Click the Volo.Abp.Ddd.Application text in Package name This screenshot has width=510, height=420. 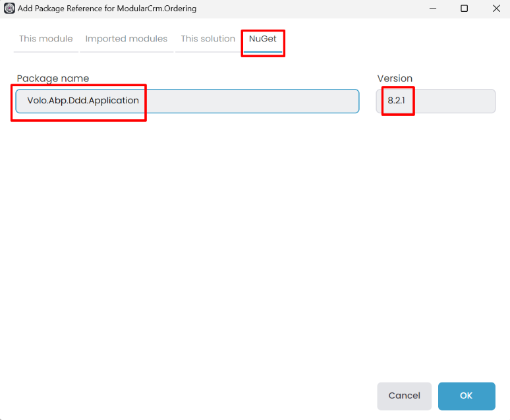[x=83, y=101]
